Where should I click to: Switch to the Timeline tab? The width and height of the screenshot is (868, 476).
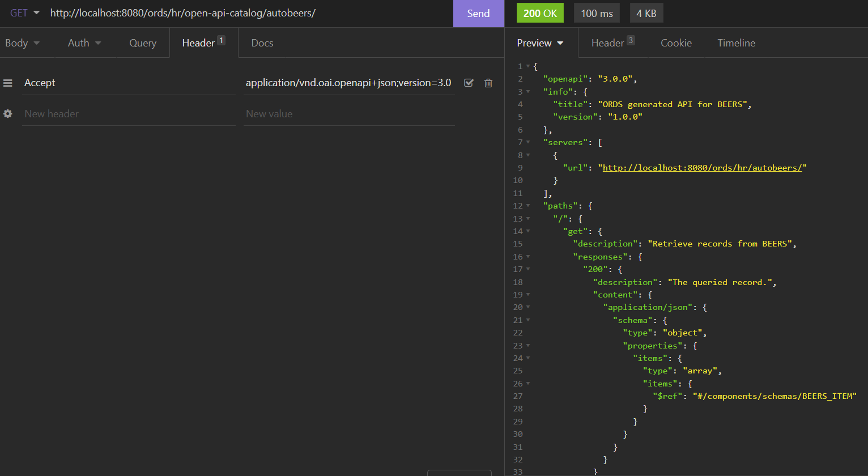[736, 43]
